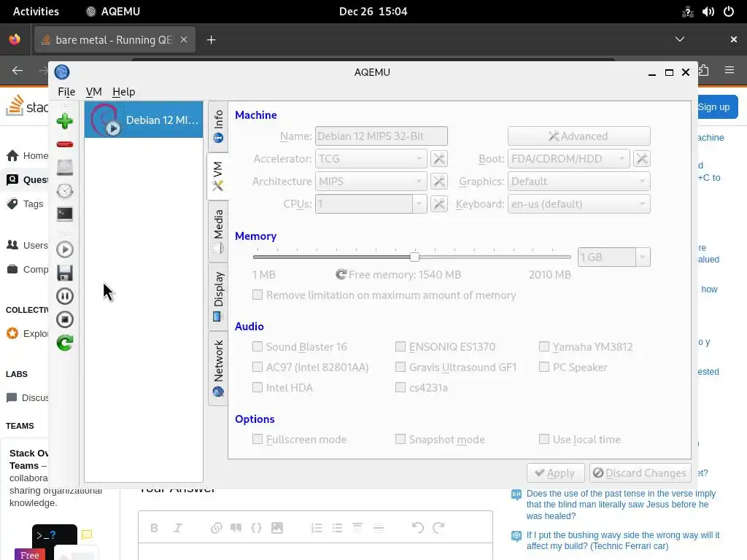
Task: Open the terminal monitor icon in AQEMU toolbar
Action: coord(65,214)
